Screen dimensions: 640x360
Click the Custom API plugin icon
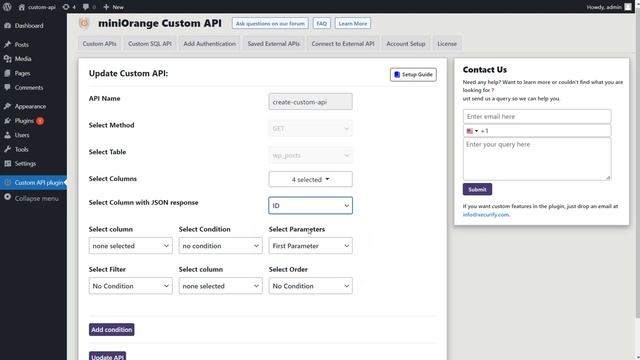(7, 182)
